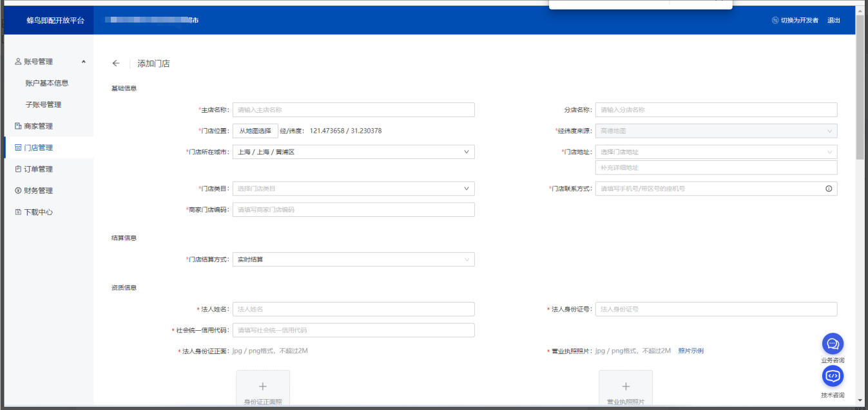Image resolution: width=868 pixels, height=410 pixels.
Task: Click the 资质信息 section heading
Action: coord(124,287)
